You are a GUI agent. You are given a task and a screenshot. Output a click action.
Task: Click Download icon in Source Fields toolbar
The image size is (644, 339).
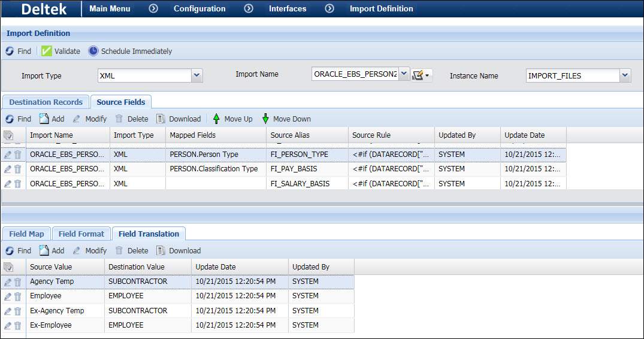pos(161,119)
